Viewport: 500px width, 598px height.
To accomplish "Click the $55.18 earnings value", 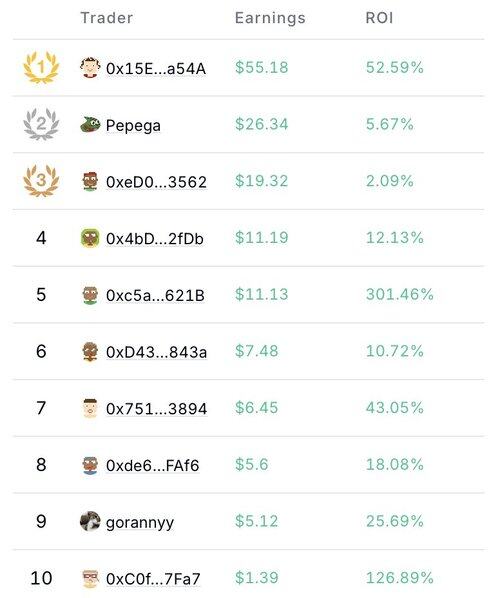I will point(262,68).
